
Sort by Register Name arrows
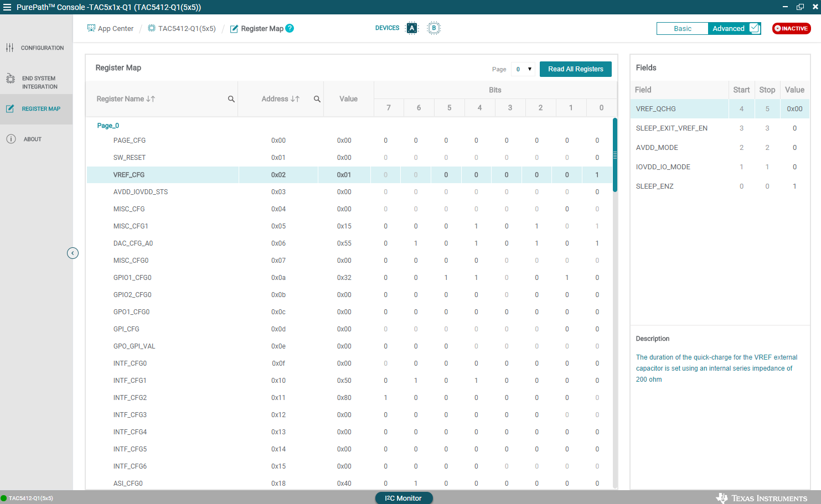click(151, 99)
